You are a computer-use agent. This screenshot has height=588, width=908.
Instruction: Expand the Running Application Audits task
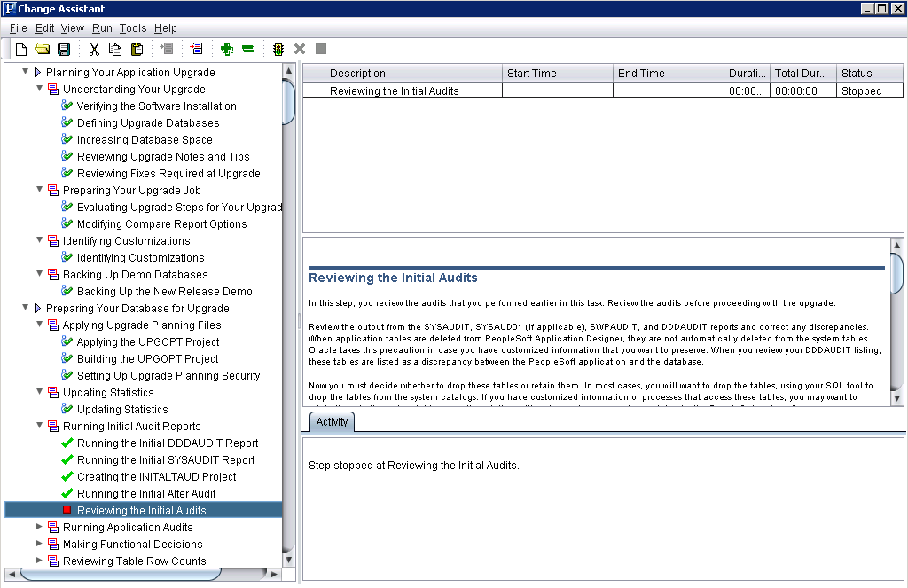(x=39, y=527)
